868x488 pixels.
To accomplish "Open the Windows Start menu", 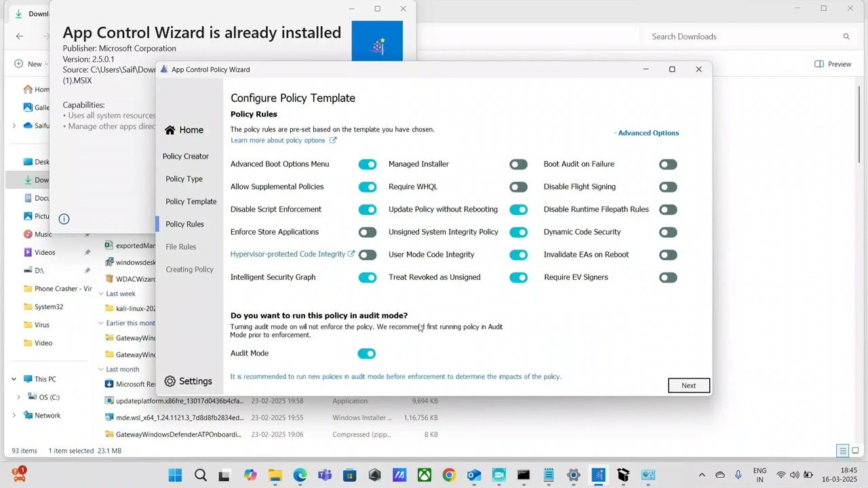I will pos(175,475).
